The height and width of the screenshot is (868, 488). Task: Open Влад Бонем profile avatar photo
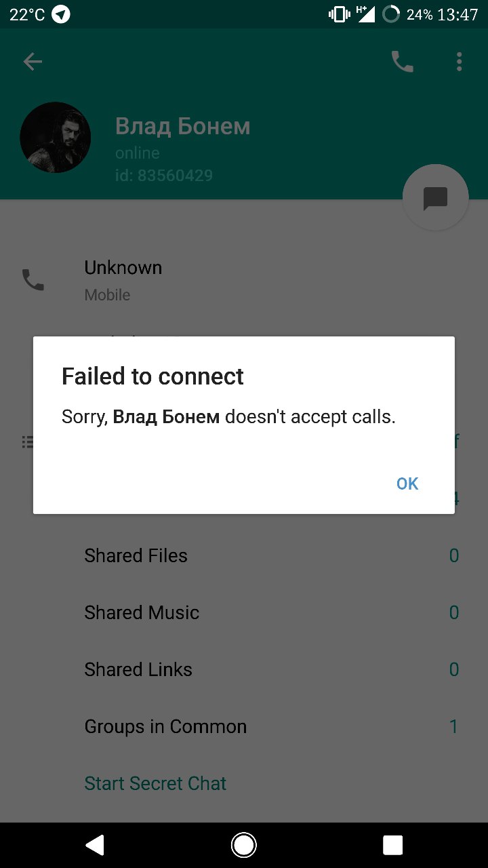(x=56, y=138)
